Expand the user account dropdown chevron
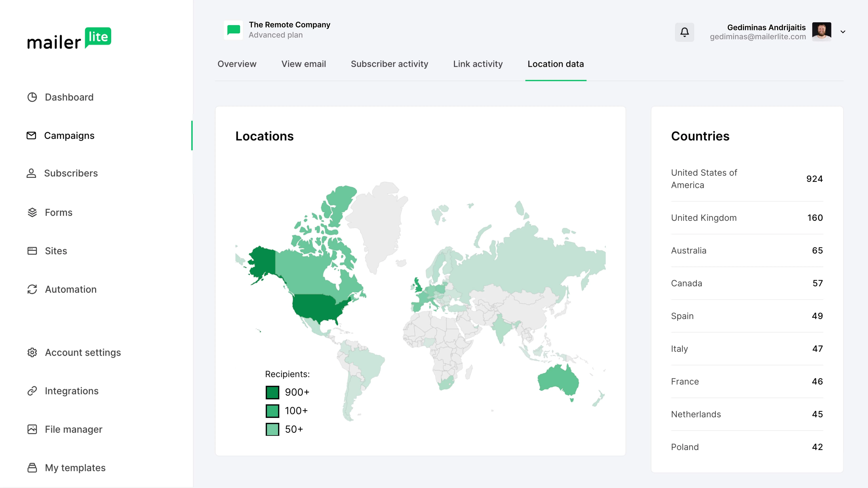The width and height of the screenshot is (868, 488). point(843,32)
